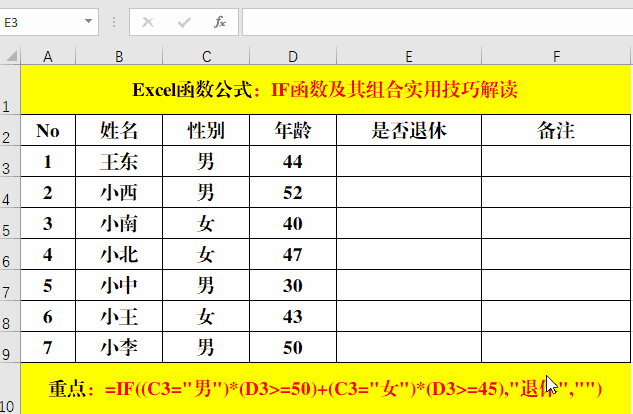Screen dimensions: 633x414
Task: Select the name cell '小南'
Action: [119, 223]
